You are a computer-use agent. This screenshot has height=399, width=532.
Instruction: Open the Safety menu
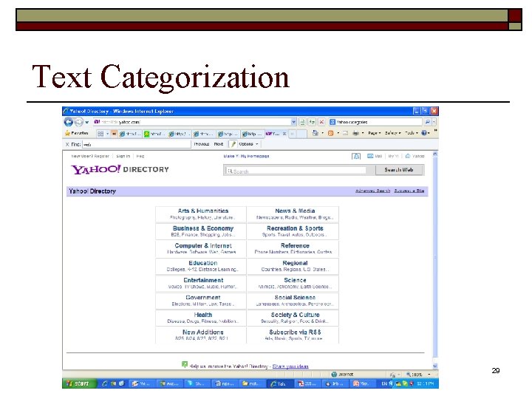point(392,133)
